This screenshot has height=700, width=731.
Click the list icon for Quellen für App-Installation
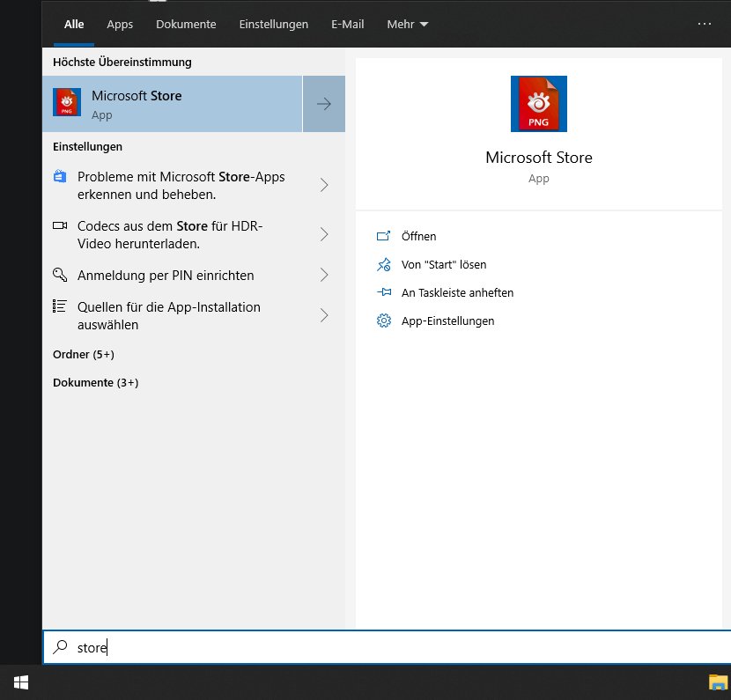60,306
